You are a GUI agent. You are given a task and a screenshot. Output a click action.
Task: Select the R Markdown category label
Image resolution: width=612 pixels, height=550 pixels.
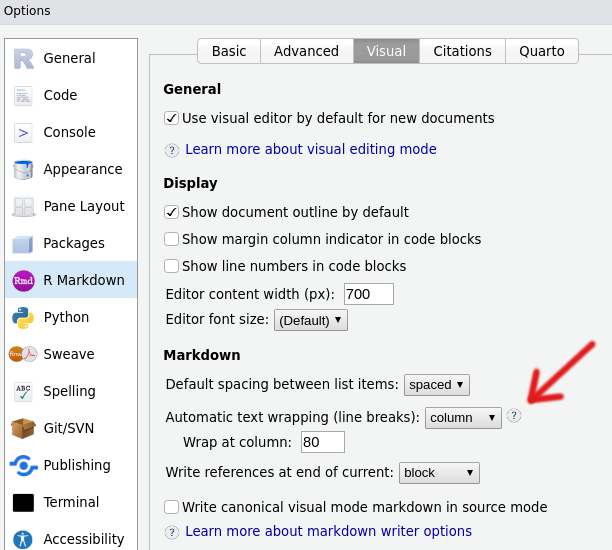click(84, 280)
